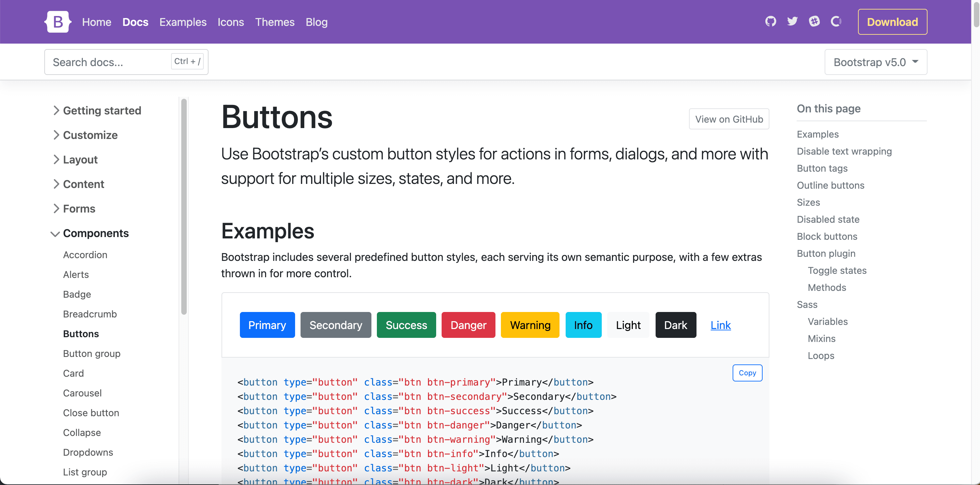Open Examples in the top navbar
The width and height of the screenshot is (980, 485).
183,22
